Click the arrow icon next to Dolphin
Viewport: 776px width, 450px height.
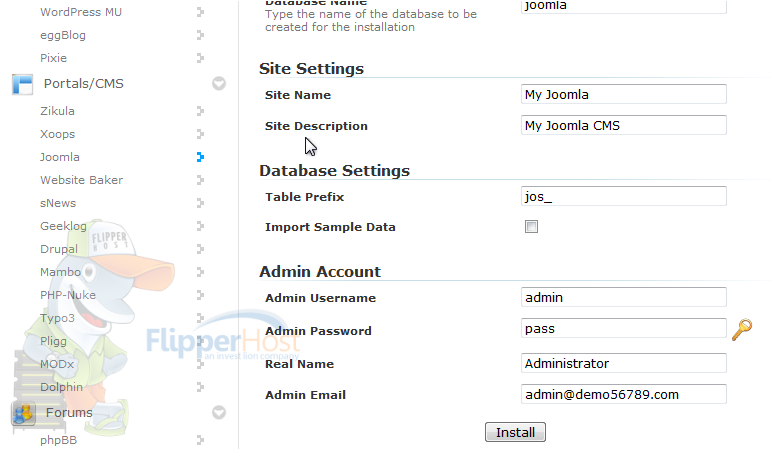200,387
